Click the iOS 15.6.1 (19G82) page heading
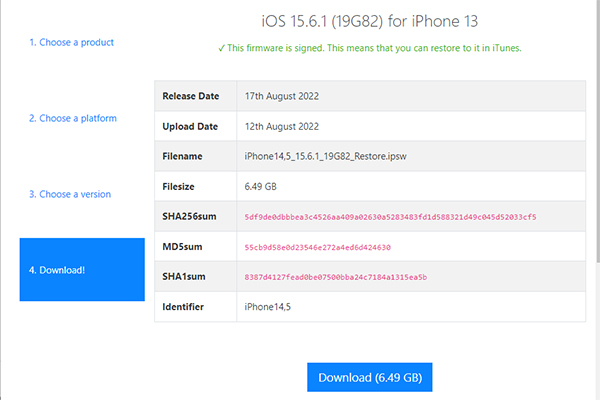Image resolution: width=600 pixels, height=400 pixels. pos(370,21)
